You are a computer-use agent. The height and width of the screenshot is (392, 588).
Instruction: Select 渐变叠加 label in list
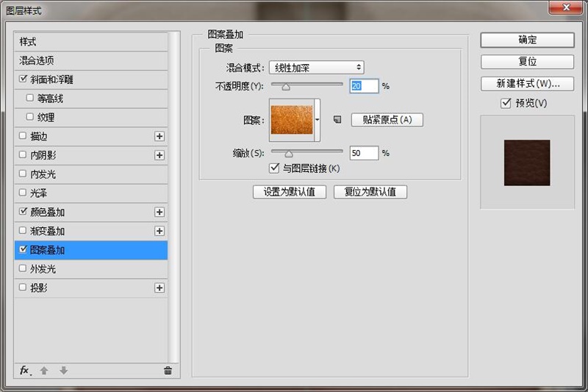(x=47, y=232)
